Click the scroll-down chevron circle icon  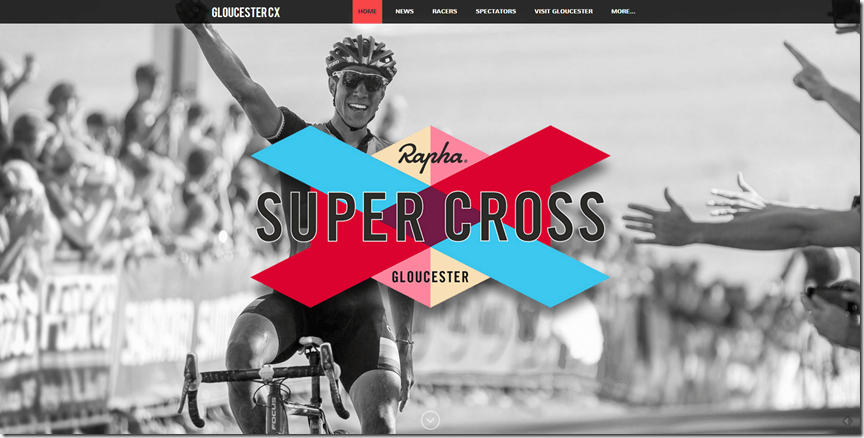(x=430, y=420)
